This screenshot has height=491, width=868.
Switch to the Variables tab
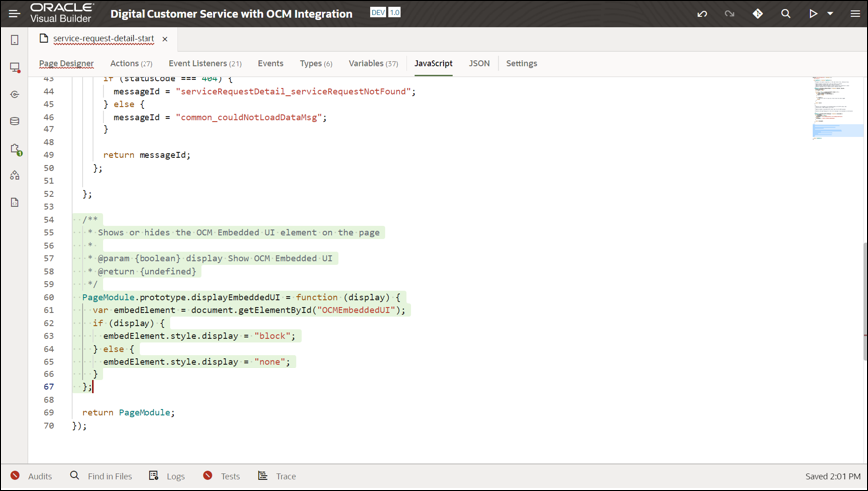point(373,63)
